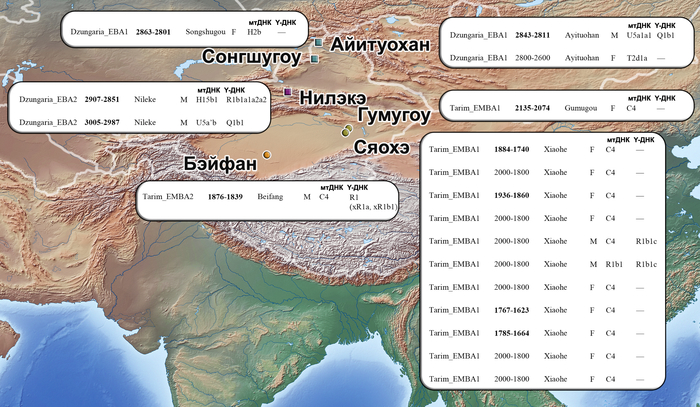
Task: Select the Гумугоу map label
Action: (x=394, y=116)
